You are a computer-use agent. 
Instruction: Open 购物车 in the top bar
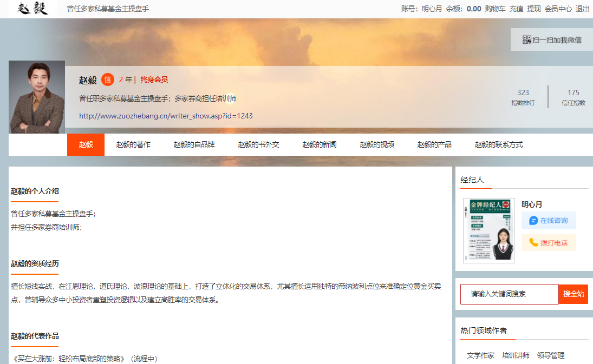(495, 9)
